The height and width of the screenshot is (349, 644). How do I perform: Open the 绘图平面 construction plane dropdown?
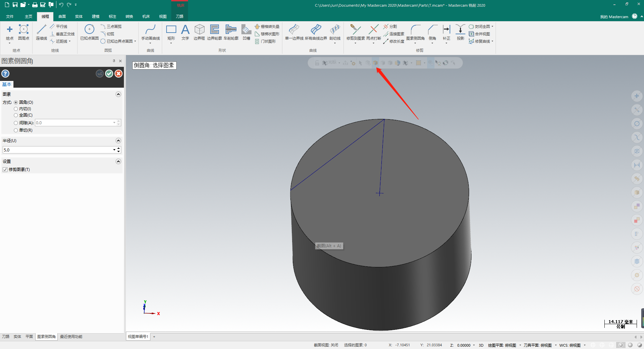520,345
